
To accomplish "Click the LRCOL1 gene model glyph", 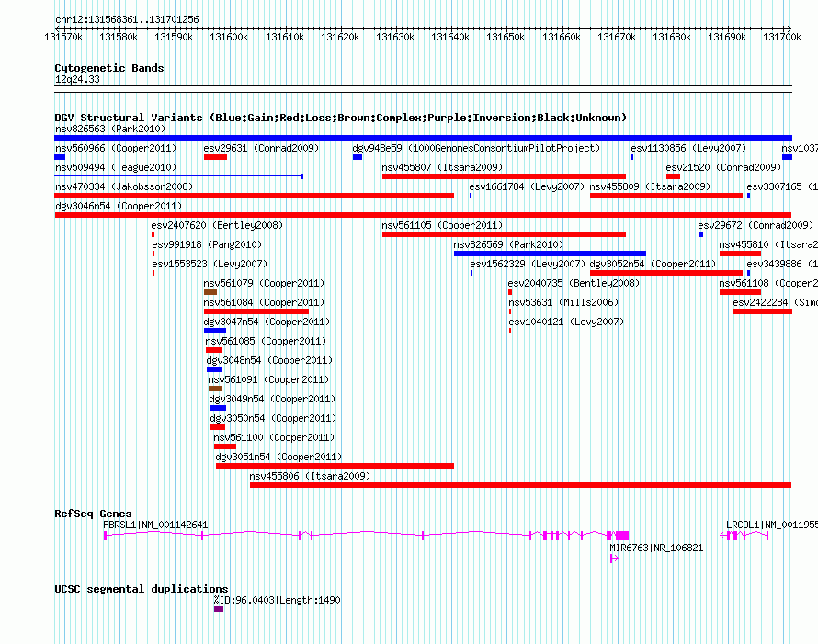I will tap(744, 536).
